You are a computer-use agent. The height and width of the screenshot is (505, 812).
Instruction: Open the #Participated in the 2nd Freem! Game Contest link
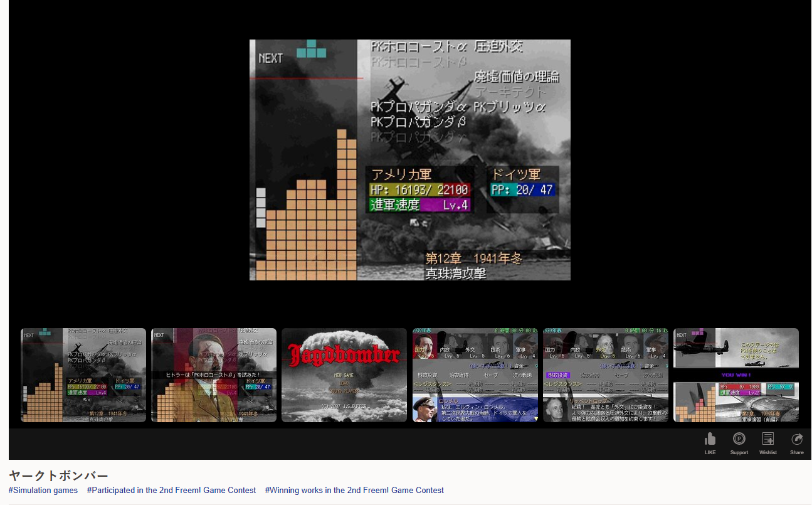click(171, 491)
